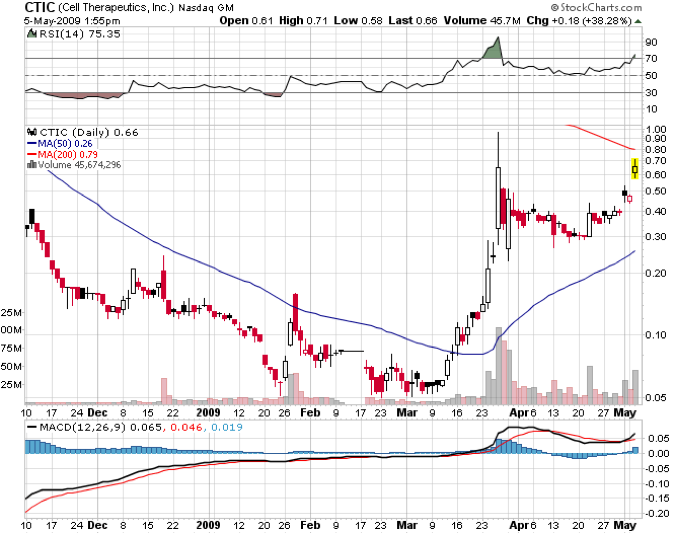Click the 5-May-2009 1:55pm timestamp

point(72,21)
